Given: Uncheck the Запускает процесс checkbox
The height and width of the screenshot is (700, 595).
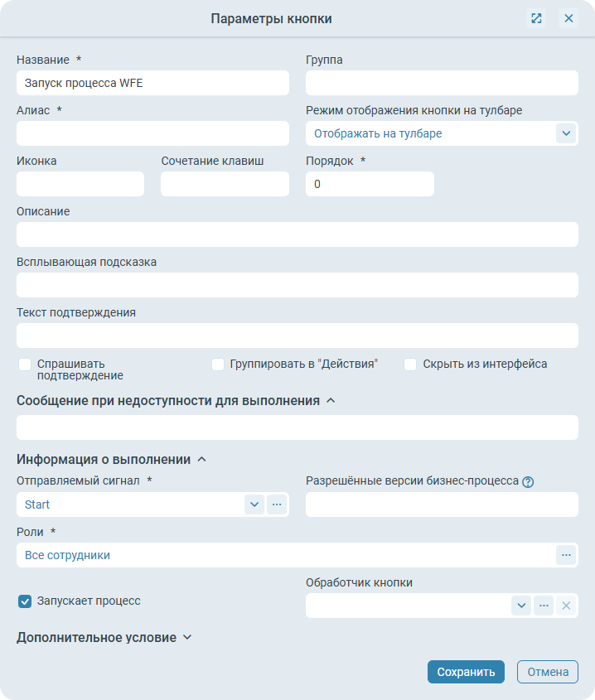Looking at the screenshot, I should coord(25,601).
